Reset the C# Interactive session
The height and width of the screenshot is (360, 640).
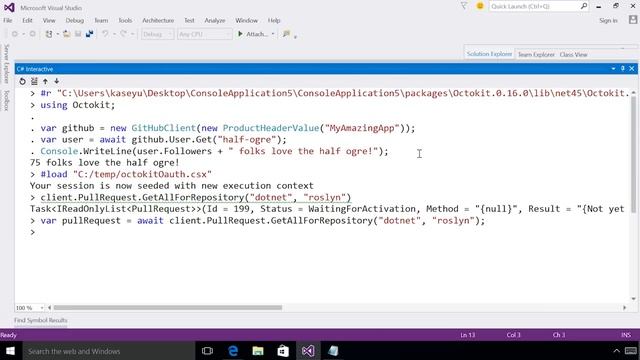click(22, 81)
